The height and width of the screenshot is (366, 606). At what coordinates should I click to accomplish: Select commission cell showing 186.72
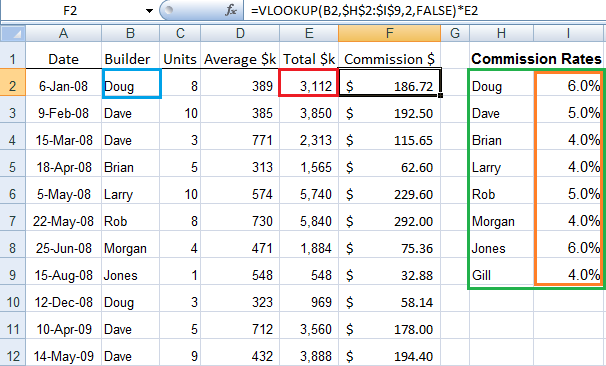(390, 82)
